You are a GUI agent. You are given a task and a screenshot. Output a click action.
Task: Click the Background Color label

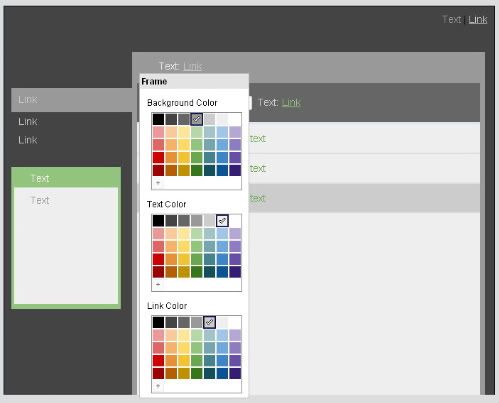[x=182, y=103]
